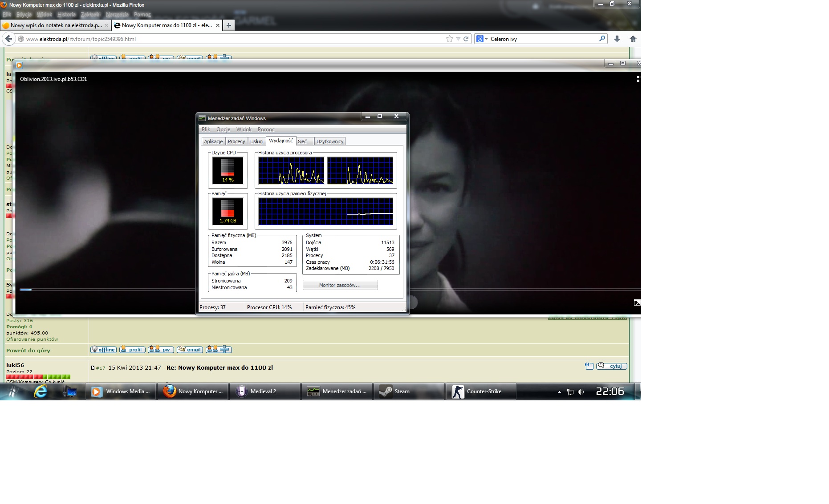This screenshot has width=829, height=504.
Task: Click the add-friend icon beside the email button
Action: click(x=219, y=350)
